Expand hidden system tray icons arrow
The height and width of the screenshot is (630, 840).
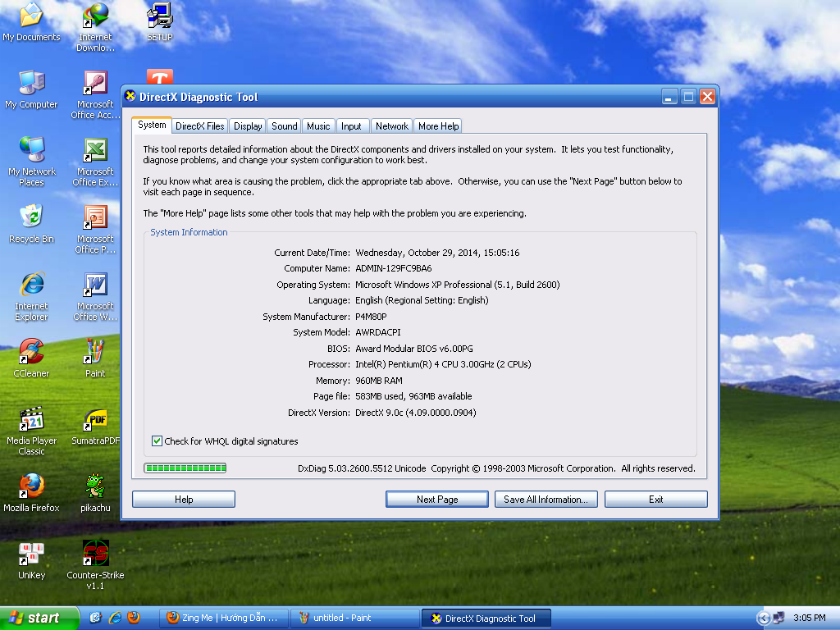[764, 619]
